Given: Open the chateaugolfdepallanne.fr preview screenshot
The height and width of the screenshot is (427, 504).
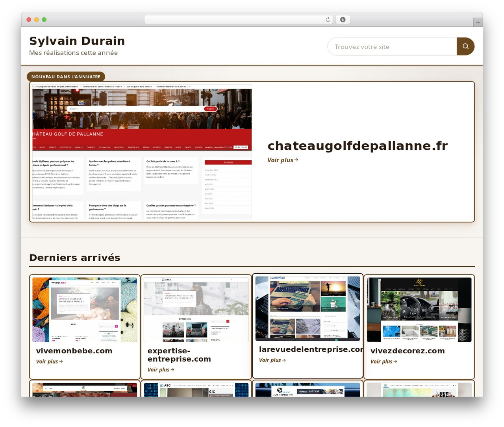Looking at the screenshot, I should click(142, 152).
